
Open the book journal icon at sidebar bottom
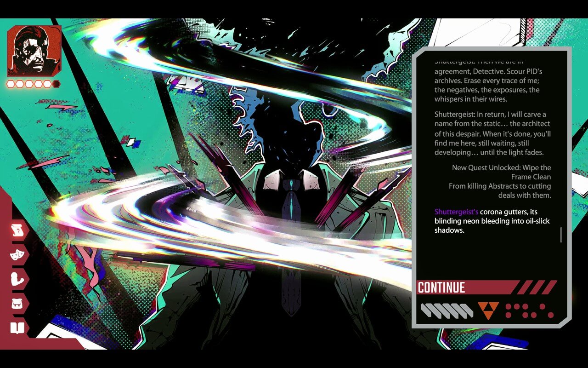click(x=17, y=326)
